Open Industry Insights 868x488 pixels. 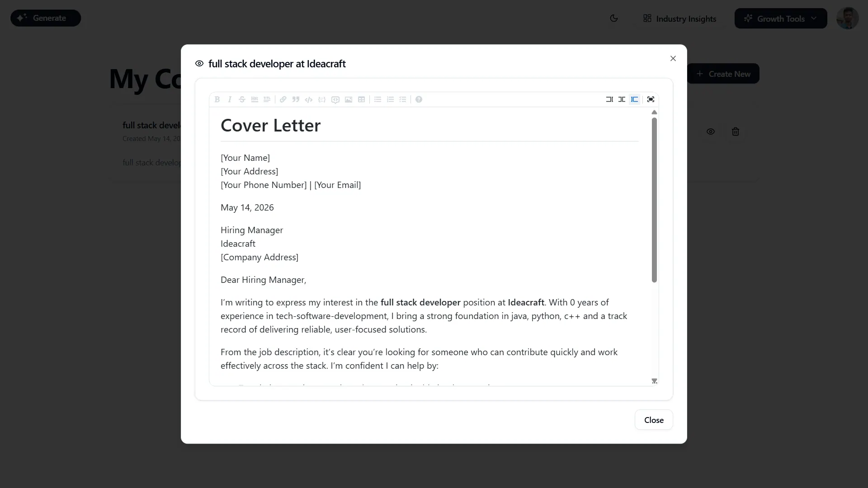pyautogui.click(x=679, y=19)
